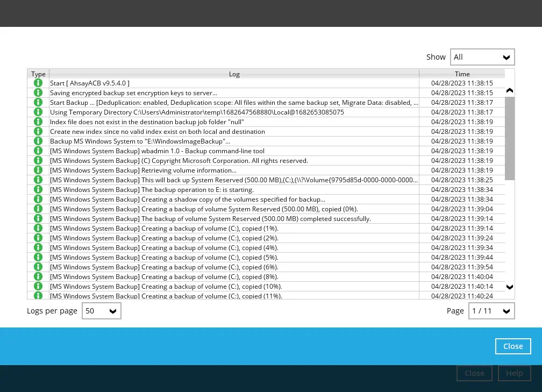
Task: Click the Log column header
Action: tap(234, 74)
